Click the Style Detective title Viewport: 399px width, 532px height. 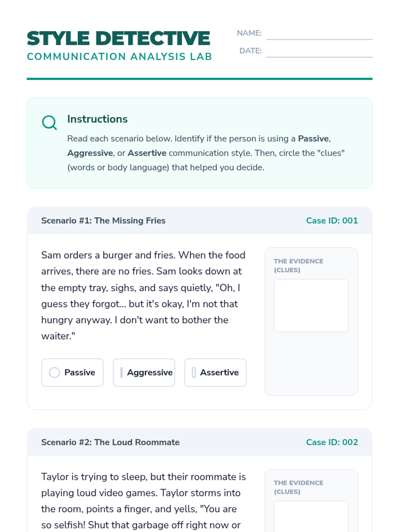point(118,38)
